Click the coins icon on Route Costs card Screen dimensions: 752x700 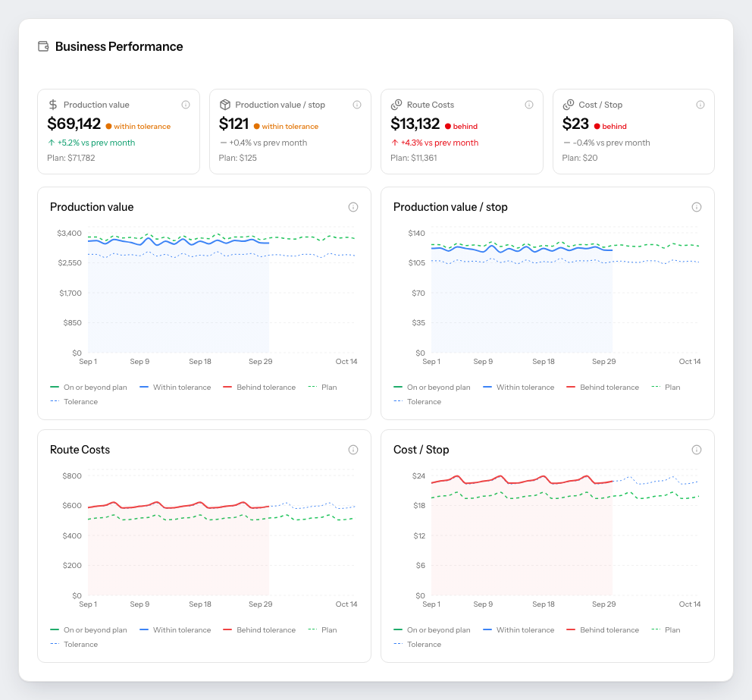pyautogui.click(x=396, y=105)
